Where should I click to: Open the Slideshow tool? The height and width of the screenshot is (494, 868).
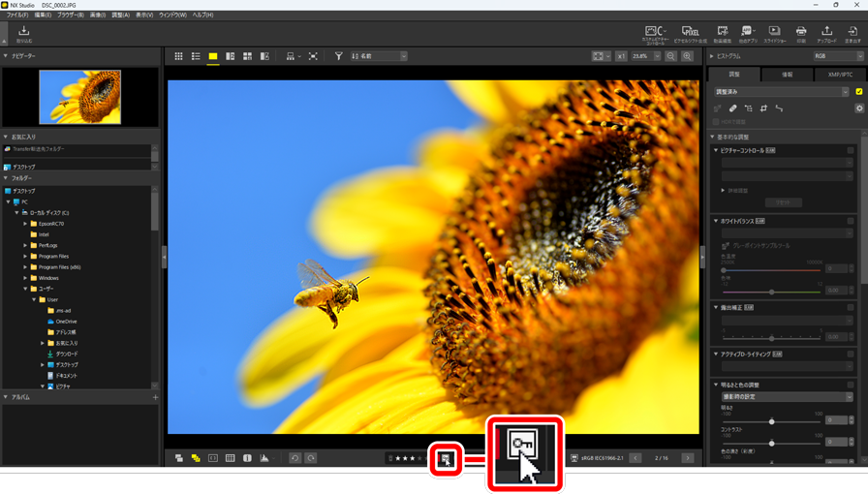click(x=774, y=34)
